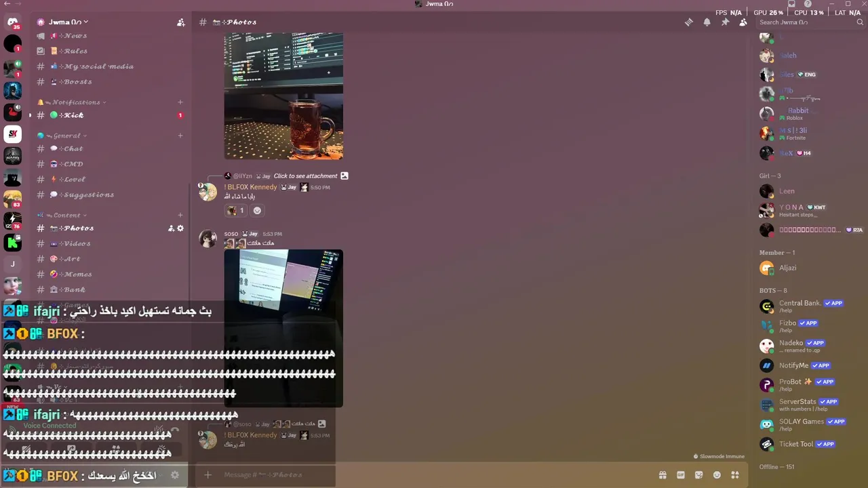Open the green K server icon
This screenshot has height=488, width=868.
[x=12, y=242]
